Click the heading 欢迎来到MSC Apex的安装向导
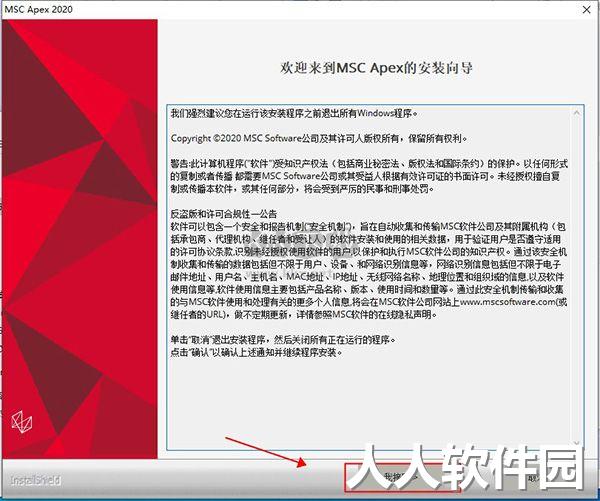The image size is (600, 501). [x=377, y=69]
